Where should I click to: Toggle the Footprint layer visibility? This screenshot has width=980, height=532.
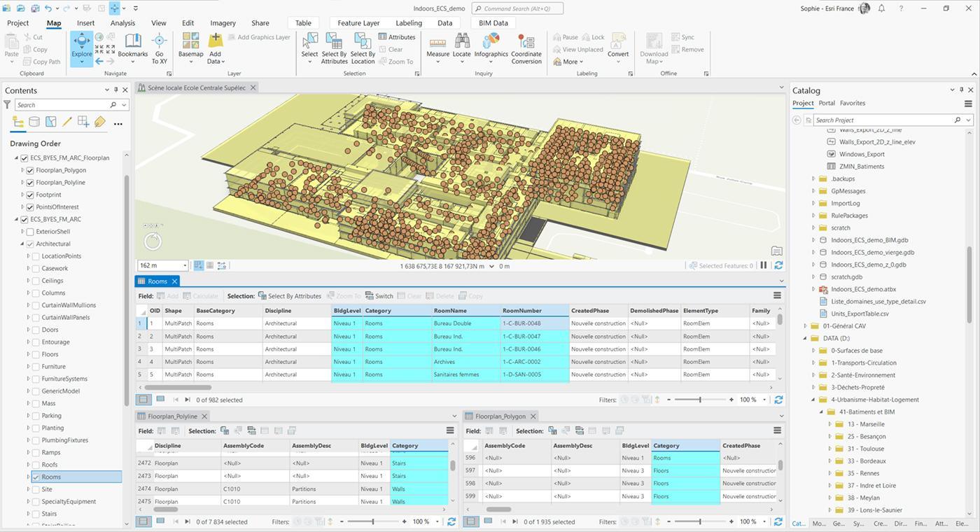30,195
